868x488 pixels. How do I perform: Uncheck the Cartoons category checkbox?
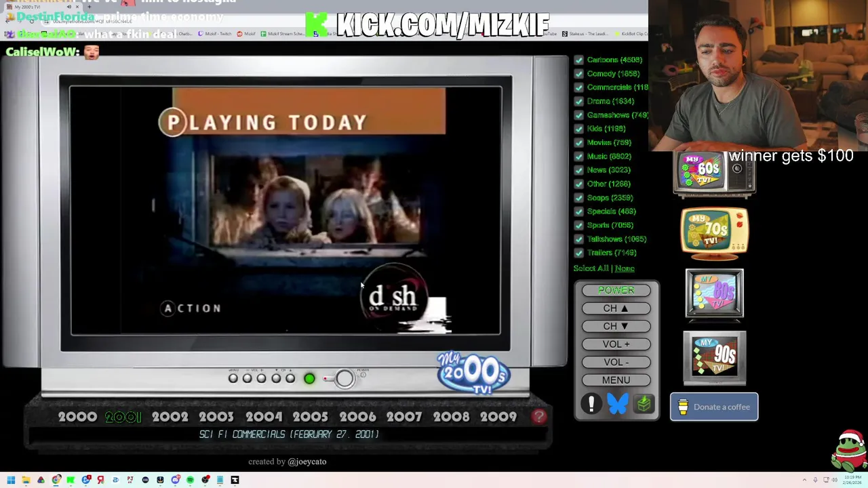point(578,60)
